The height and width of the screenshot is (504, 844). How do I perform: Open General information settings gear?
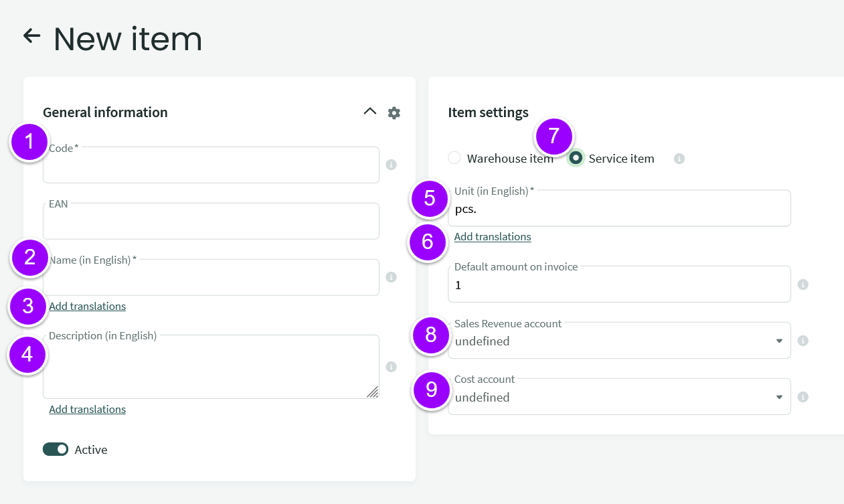click(x=394, y=113)
